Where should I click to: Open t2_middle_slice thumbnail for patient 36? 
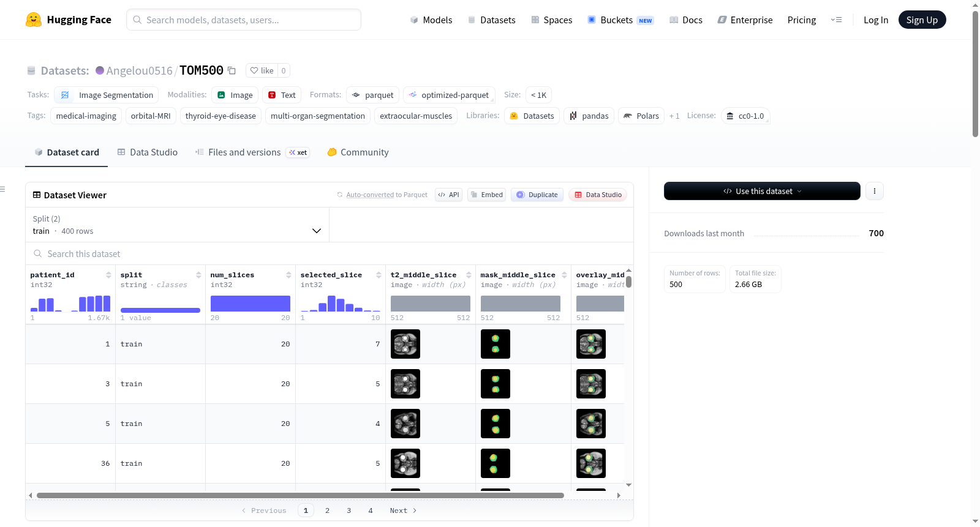coord(405,463)
